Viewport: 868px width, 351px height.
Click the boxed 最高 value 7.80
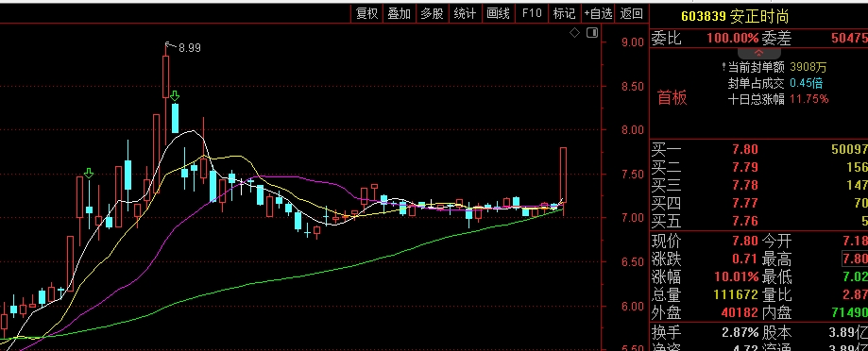tap(856, 259)
